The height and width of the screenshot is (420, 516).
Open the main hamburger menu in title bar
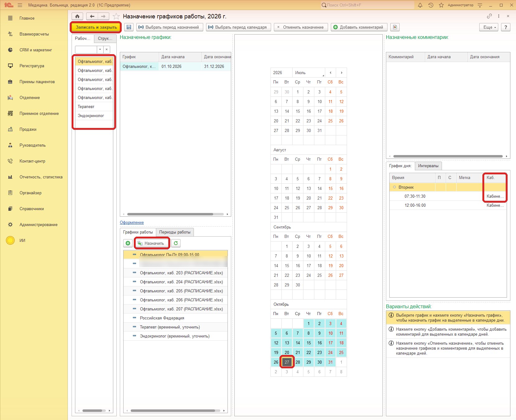[20, 5]
